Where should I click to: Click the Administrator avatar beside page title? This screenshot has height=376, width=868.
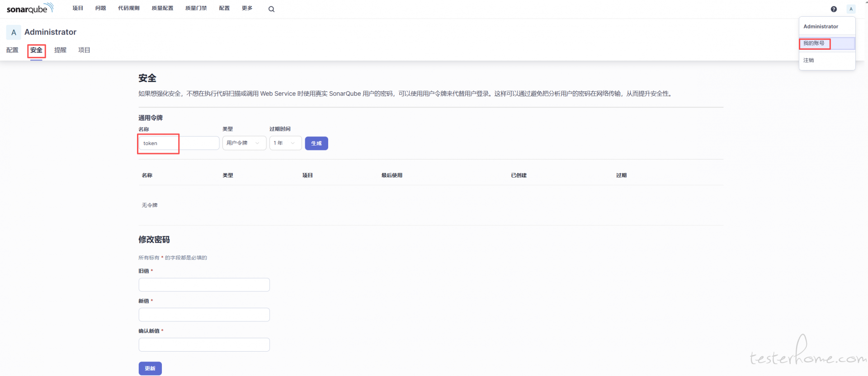14,32
